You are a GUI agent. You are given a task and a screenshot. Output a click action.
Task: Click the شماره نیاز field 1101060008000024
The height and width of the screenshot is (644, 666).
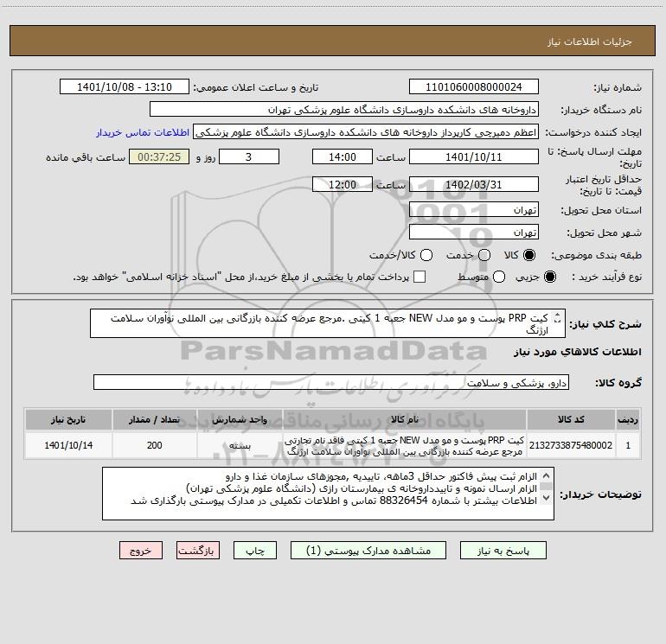pos(474,87)
